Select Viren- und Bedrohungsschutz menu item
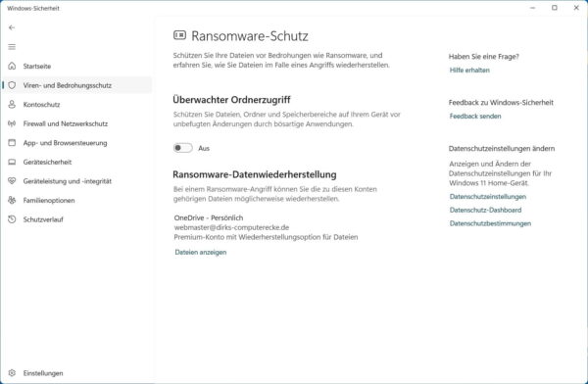 click(77, 85)
